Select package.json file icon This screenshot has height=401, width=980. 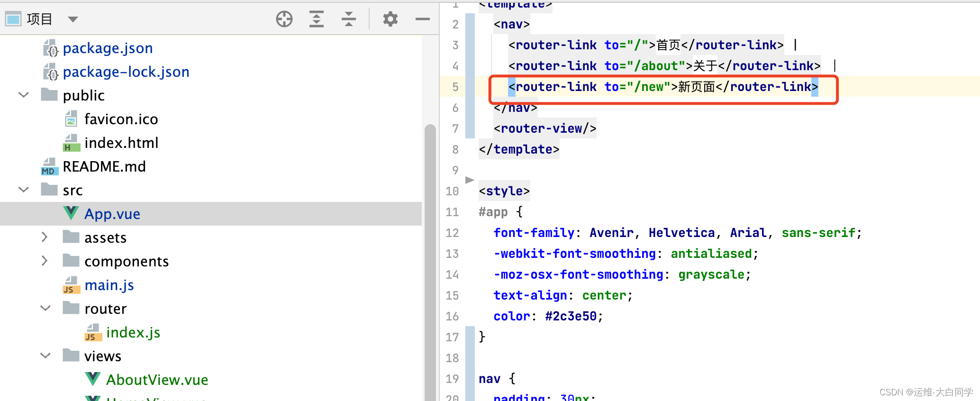click(x=50, y=48)
